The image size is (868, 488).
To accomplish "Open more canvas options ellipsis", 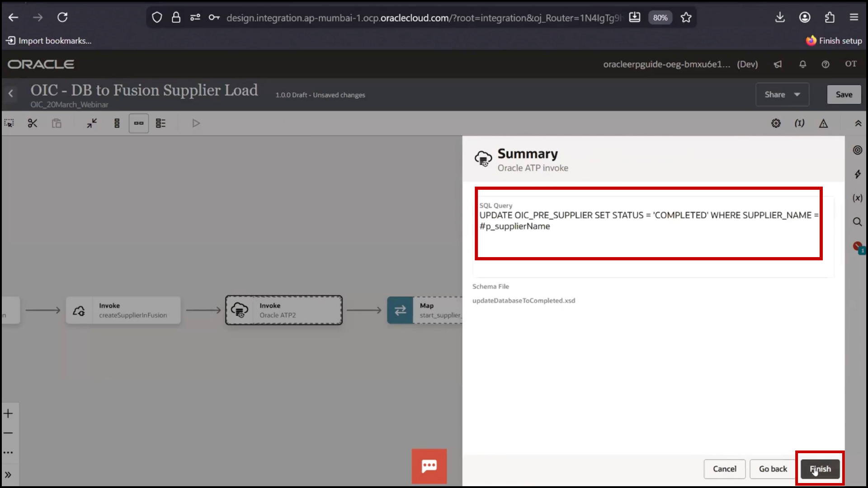I will (8, 452).
